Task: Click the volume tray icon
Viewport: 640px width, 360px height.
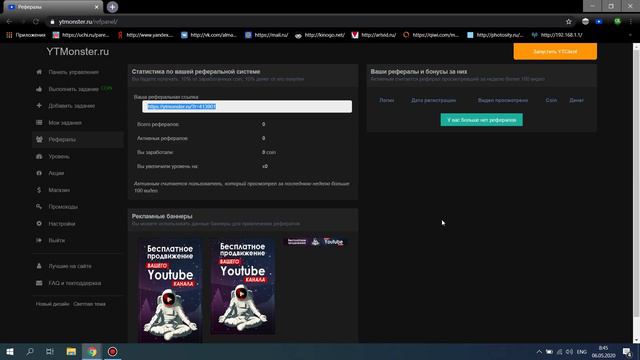Action: pyautogui.click(x=569, y=352)
